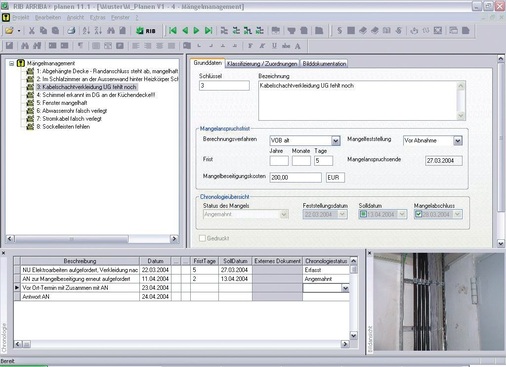Screen dimensions: 506x367
Task: Open the Mangelabschluss date dropdown arrow
Action: [458, 214]
